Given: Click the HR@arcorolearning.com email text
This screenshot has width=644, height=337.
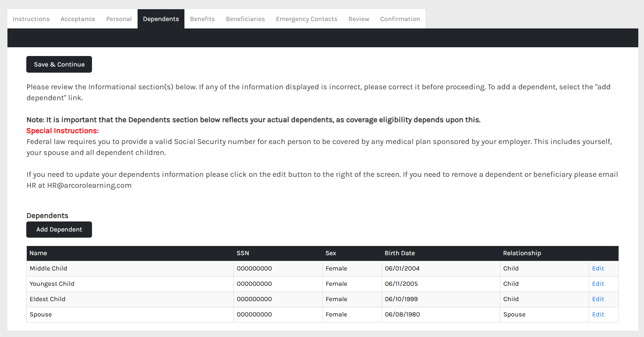Looking at the screenshot, I should click(x=89, y=186).
